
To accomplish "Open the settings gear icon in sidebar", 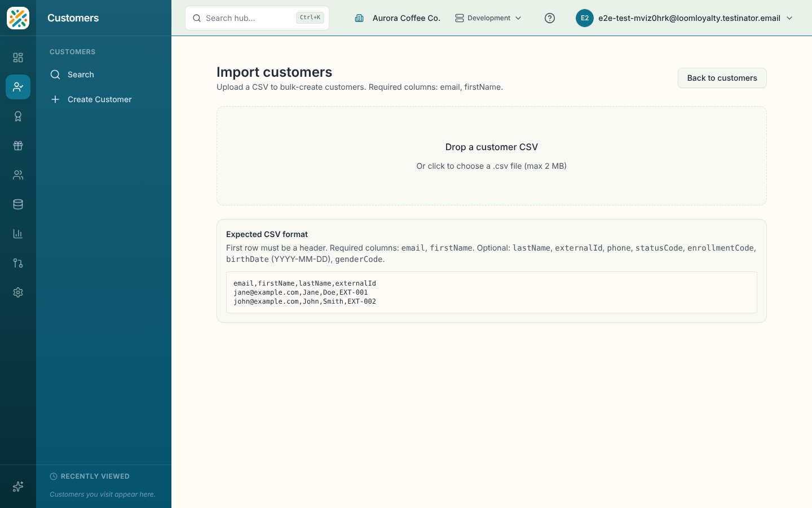I will point(18,292).
